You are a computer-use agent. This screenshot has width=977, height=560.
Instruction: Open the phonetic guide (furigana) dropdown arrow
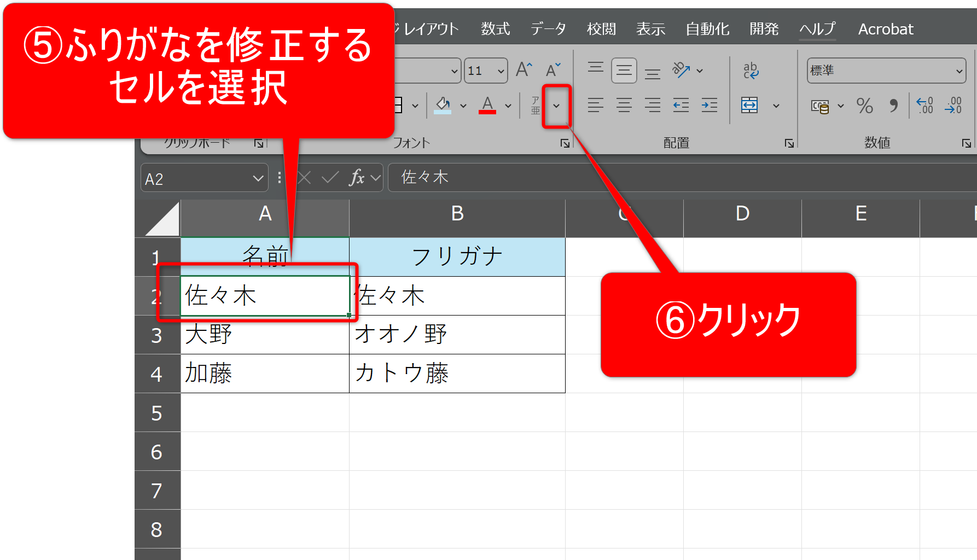pyautogui.click(x=556, y=106)
